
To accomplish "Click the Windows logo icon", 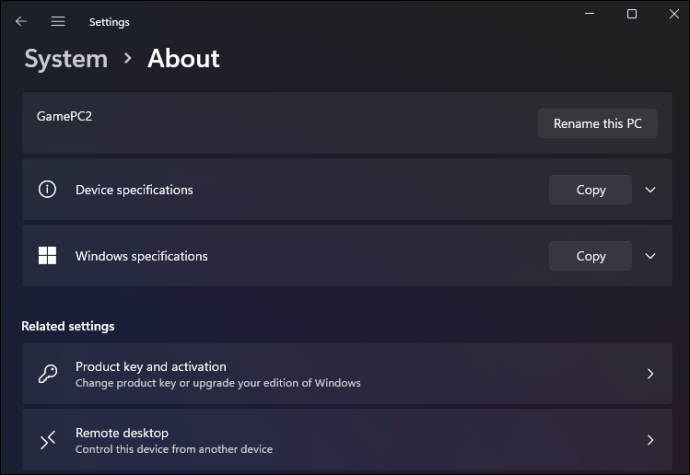I will click(x=47, y=256).
